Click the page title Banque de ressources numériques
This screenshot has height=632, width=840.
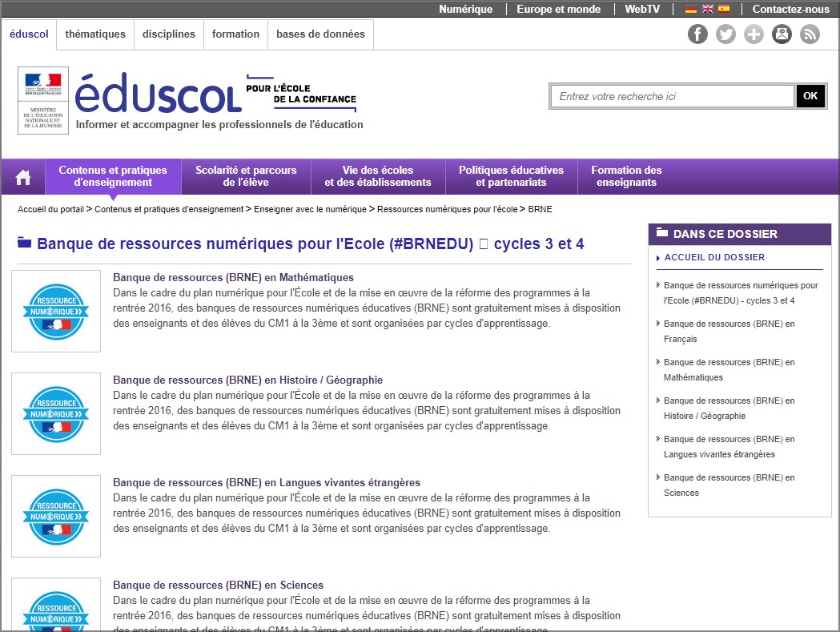(310, 244)
